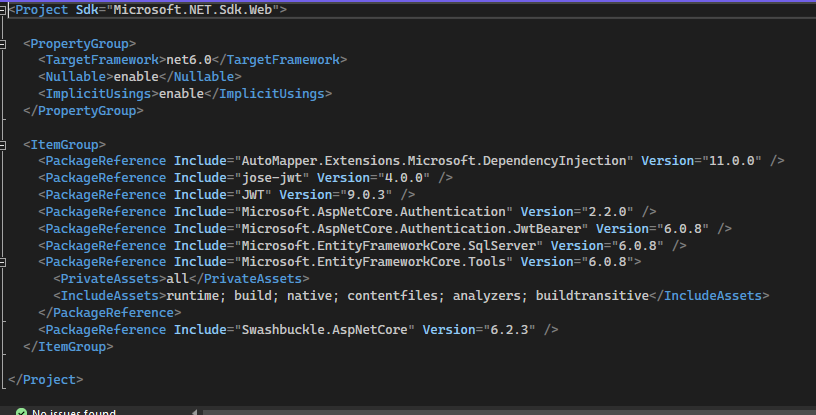Image resolution: width=816 pixels, height=415 pixels.
Task: Click 'enable' inside the Nullable element
Action: click(x=136, y=77)
